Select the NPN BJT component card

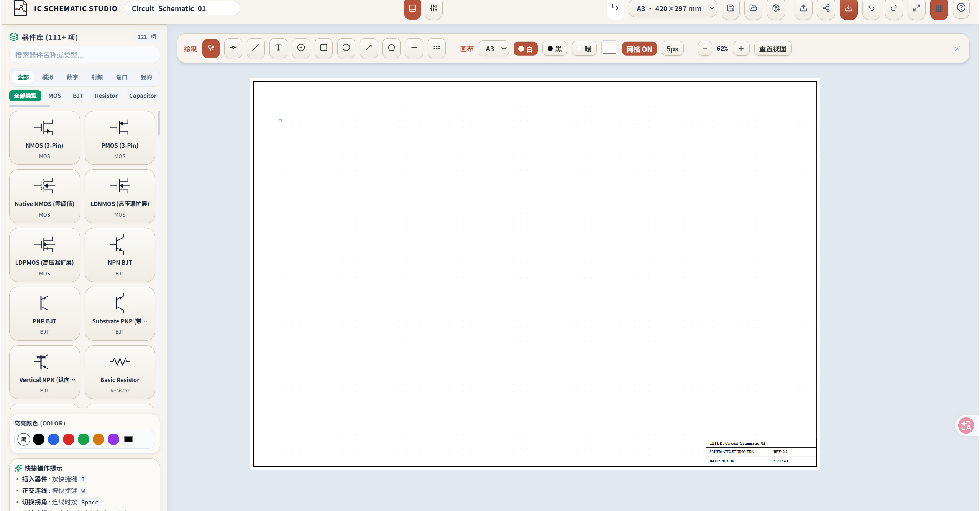click(120, 255)
